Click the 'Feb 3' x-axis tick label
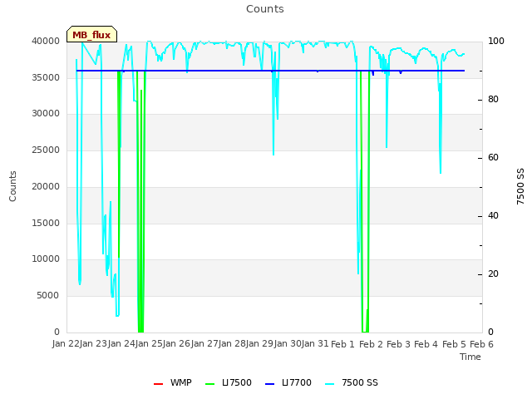 (398, 344)
